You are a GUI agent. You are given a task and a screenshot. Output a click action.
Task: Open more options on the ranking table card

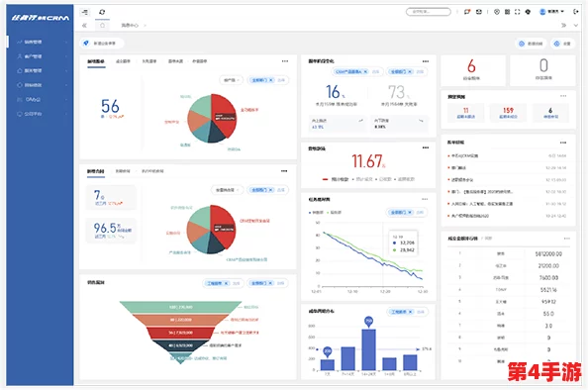(x=566, y=239)
